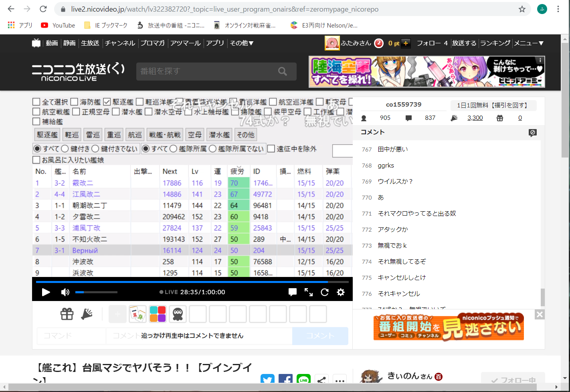Enable the お風呂に入りたい艦娘 checkbox
The height and width of the screenshot is (392, 570).
click(36, 160)
